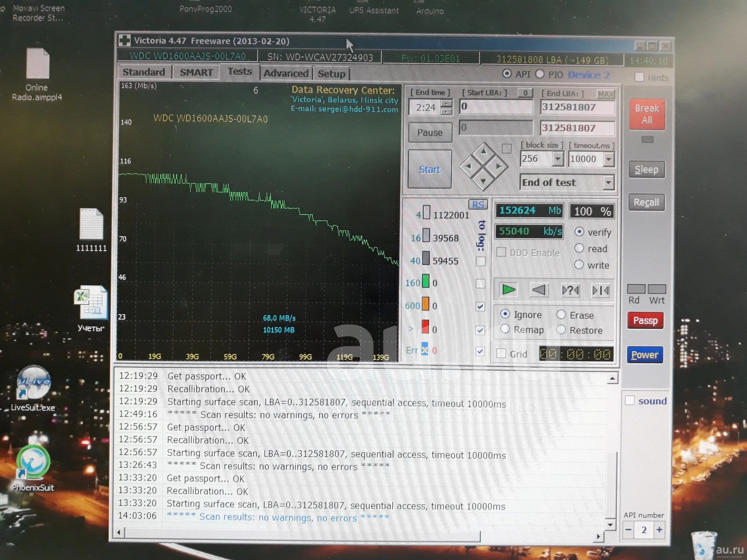Select the Erase error action
Screen dimensions: 747x560
click(x=561, y=315)
